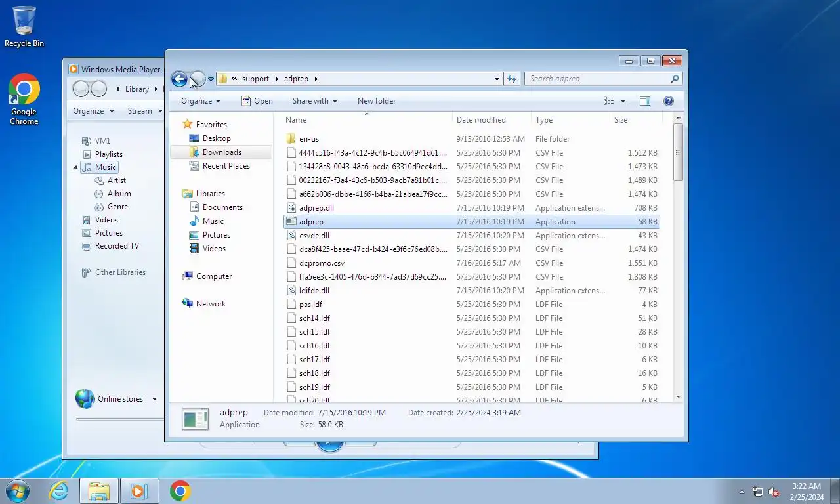The width and height of the screenshot is (840, 504).
Task: Select file starting with 134428a8
Action: click(x=471, y=167)
